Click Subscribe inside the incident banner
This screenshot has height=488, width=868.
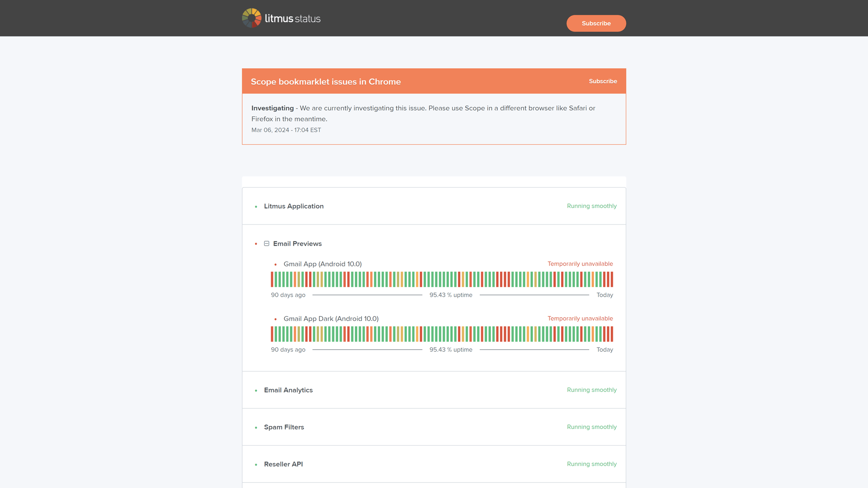pos(603,81)
